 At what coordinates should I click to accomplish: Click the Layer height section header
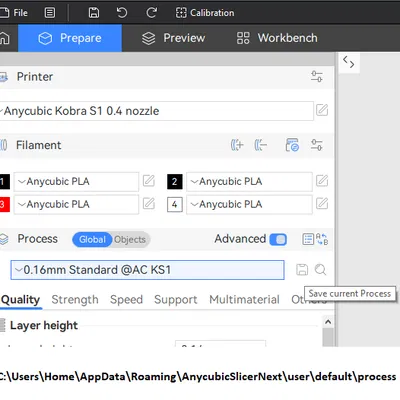44,325
